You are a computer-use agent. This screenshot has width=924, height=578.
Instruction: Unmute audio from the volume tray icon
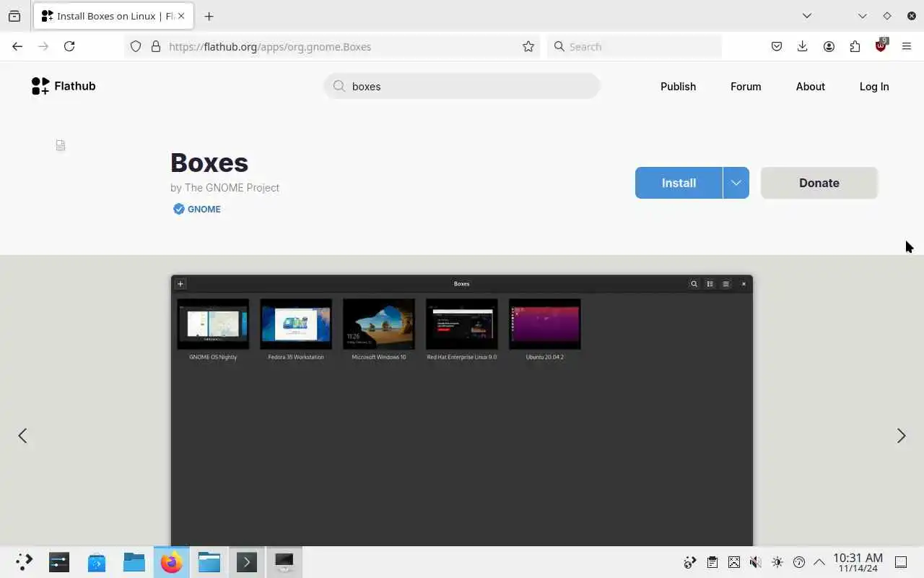[x=755, y=562]
